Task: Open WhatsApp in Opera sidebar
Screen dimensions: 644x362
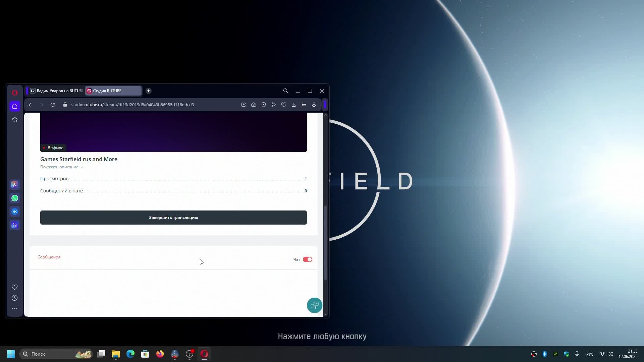Action: tap(15, 198)
